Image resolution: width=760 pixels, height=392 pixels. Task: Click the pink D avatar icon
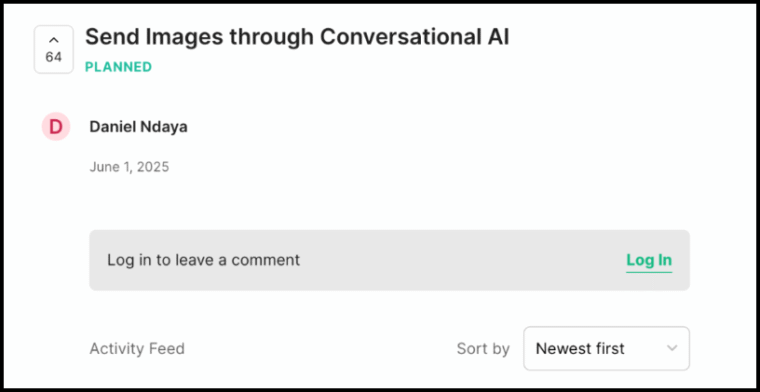(56, 126)
